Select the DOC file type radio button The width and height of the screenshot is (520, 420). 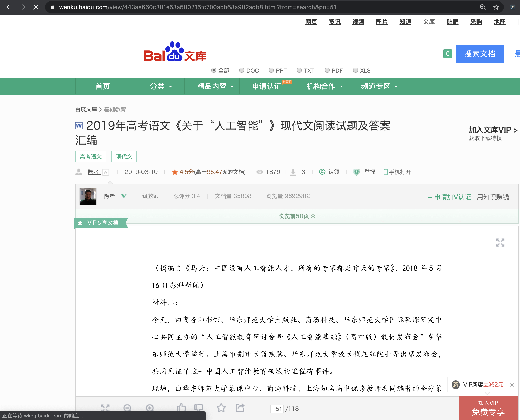click(242, 70)
